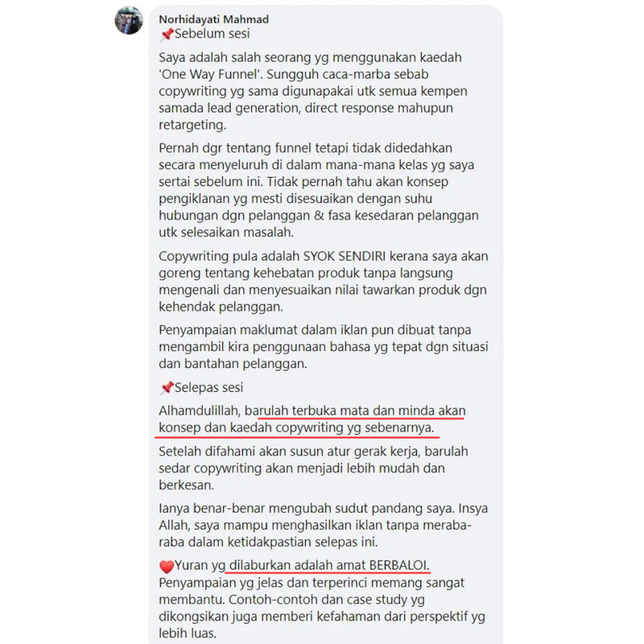Image resolution: width=644 pixels, height=644 pixels.
Task: Click the underlined phrase 'dilaburkan adalah amat'
Action: coord(297,566)
